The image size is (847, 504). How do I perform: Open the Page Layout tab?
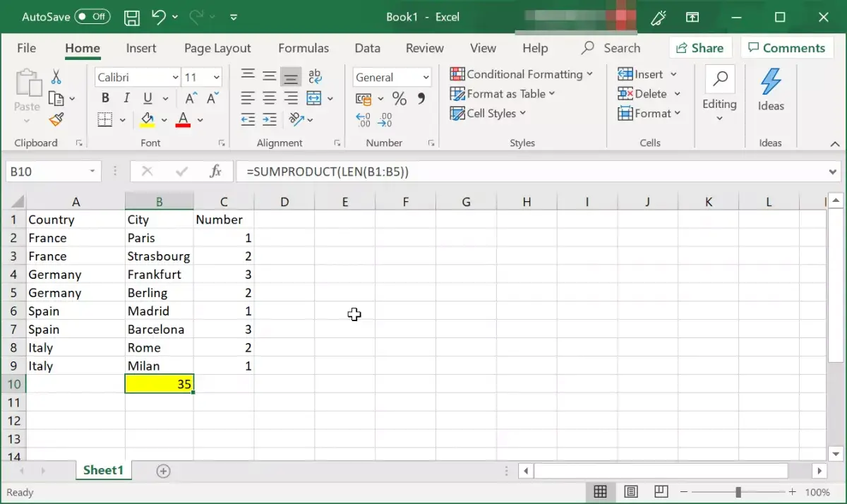[x=217, y=48]
